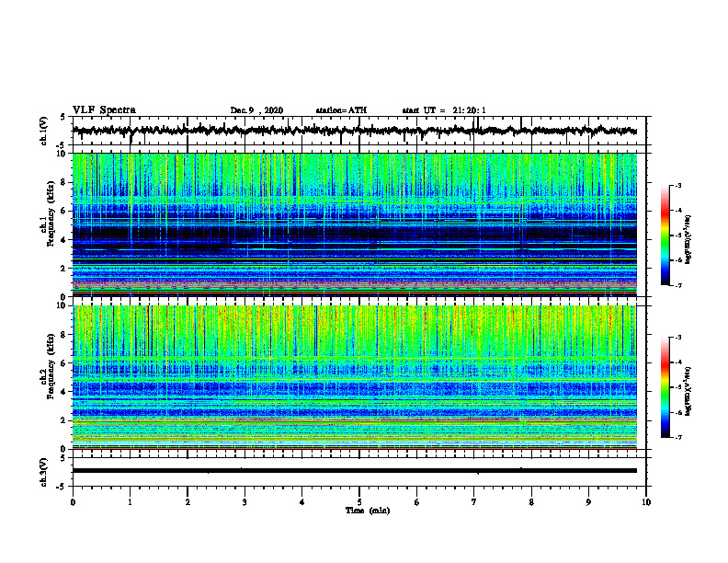Click the "-7" label on ch.2 color bar
The image size is (728, 563).
click(x=678, y=438)
